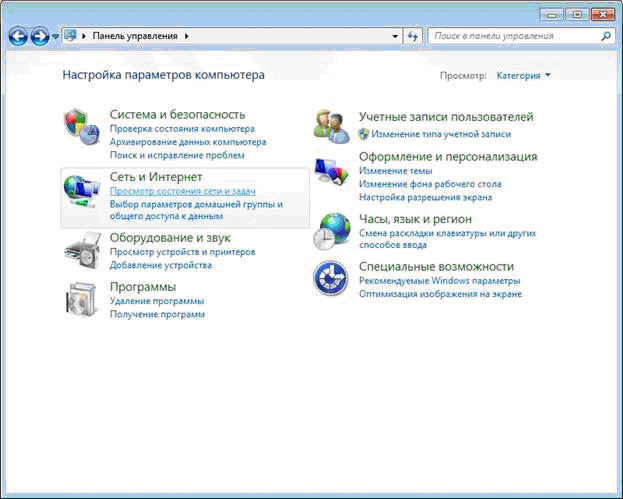Click the Hardware and Sound printer icon
This screenshot has height=499, width=623.
coord(83,251)
